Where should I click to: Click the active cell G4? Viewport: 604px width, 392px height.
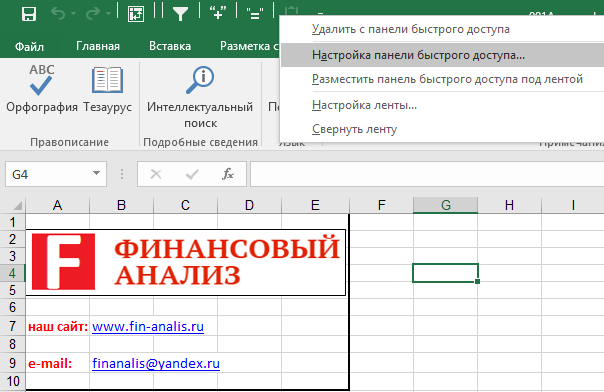pos(445,273)
